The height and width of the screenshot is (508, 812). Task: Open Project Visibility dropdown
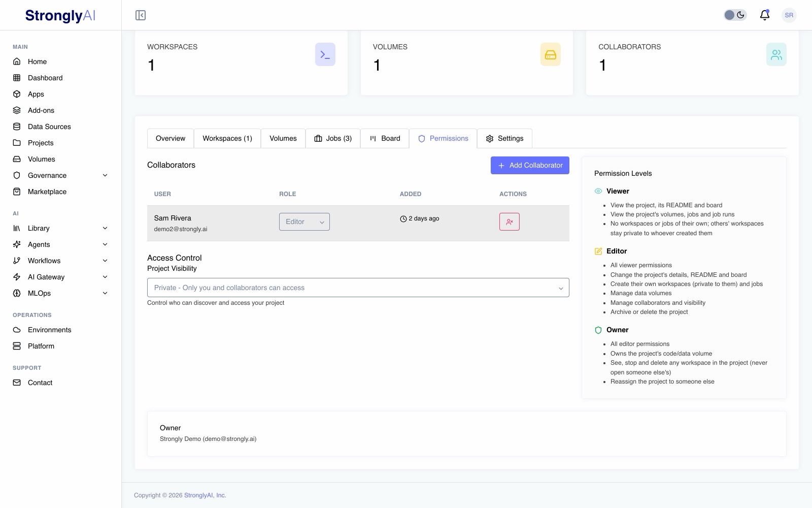(x=358, y=288)
